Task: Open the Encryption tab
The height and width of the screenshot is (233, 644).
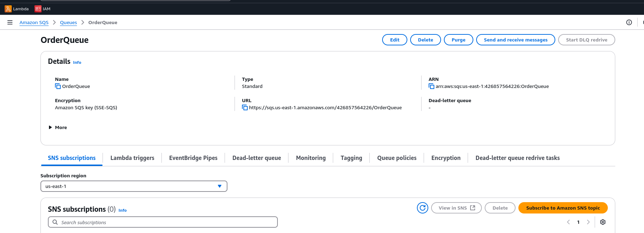Action: click(446, 158)
